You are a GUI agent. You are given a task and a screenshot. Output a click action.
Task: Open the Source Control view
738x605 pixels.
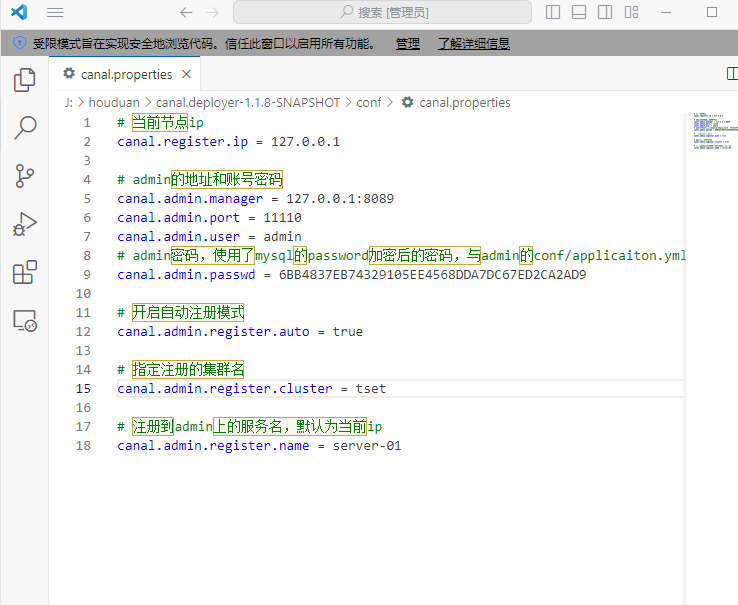tap(24, 176)
